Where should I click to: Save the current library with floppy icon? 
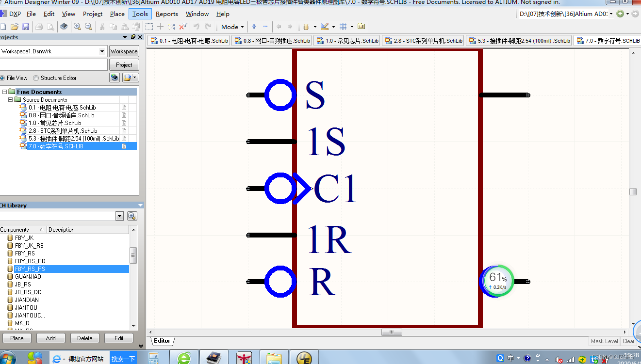point(26,27)
